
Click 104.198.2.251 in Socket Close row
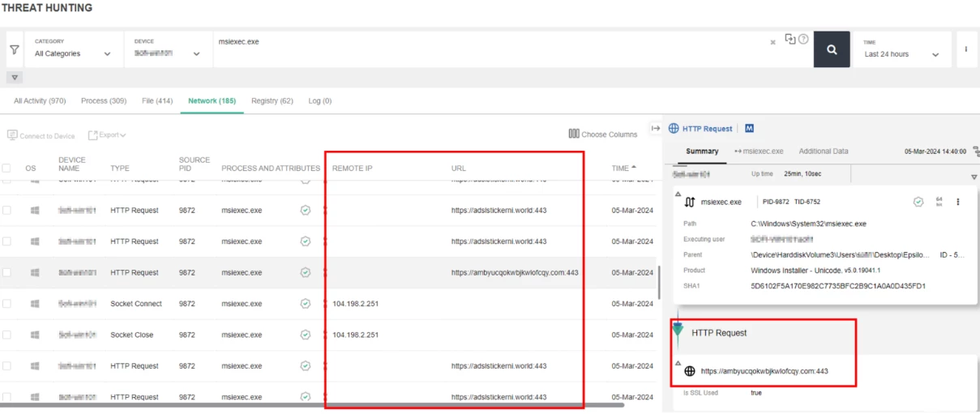tap(355, 335)
